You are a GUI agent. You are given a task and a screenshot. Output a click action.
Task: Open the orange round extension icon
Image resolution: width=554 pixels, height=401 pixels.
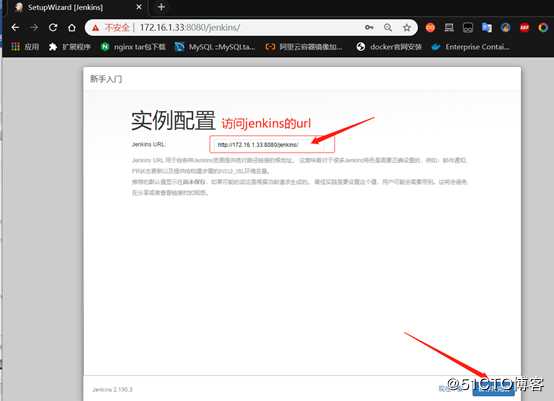tap(430, 28)
